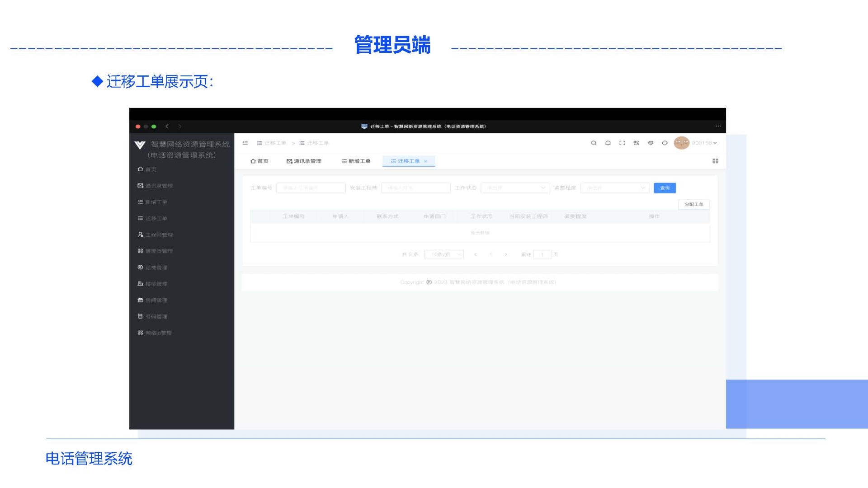The width and height of the screenshot is (868, 488).
Task: Click the 工单编号 input field
Action: [x=311, y=188]
